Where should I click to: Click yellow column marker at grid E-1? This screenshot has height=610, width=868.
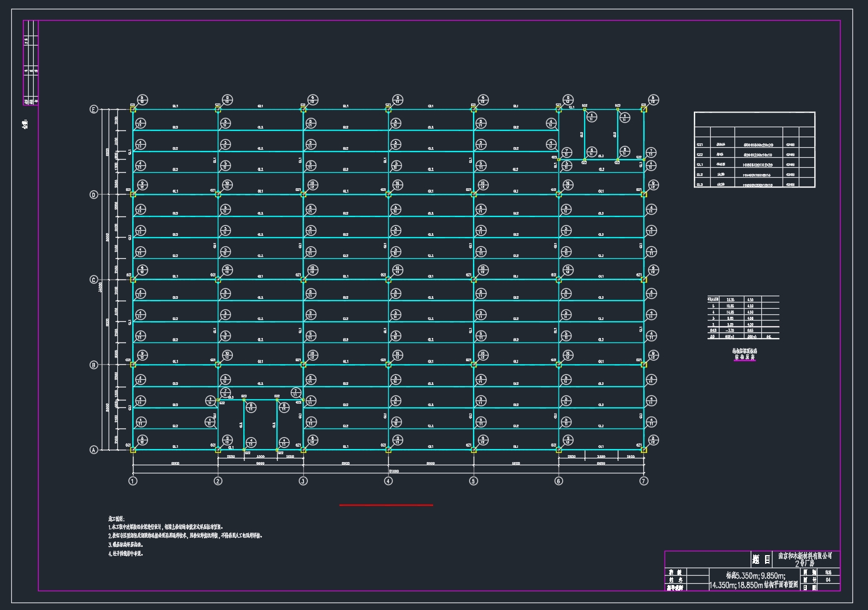coord(133,109)
